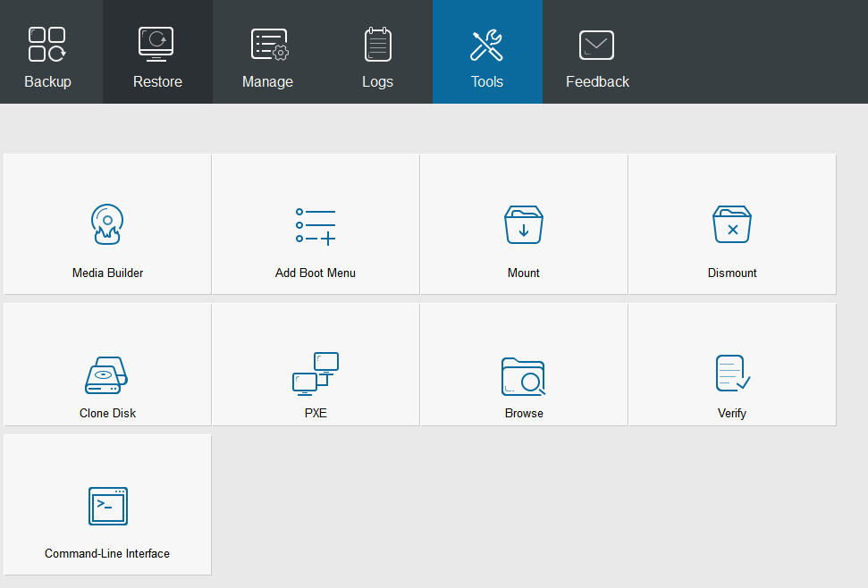Screen dimensions: 868x588
Task: Click the Browse folder search icon
Action: (x=524, y=377)
